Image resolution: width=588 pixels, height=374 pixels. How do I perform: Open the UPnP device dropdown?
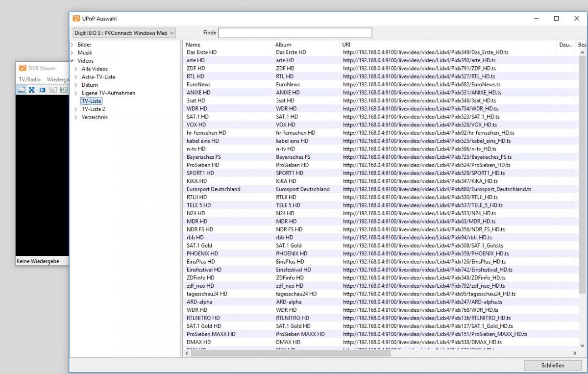(x=123, y=33)
